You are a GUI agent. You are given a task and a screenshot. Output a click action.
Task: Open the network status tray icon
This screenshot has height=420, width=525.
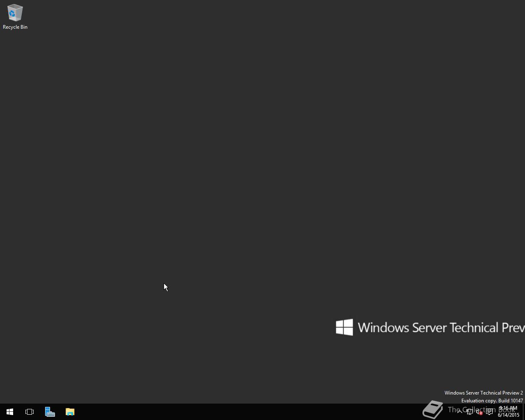469,412
